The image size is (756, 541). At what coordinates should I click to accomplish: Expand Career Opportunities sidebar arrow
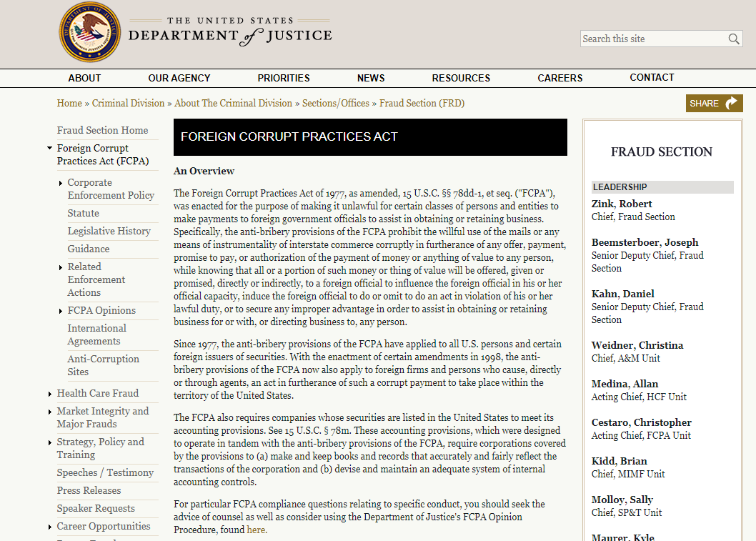(49, 527)
